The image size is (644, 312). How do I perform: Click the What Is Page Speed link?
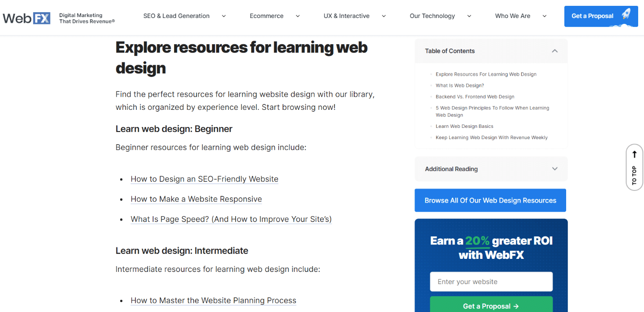pos(231,219)
